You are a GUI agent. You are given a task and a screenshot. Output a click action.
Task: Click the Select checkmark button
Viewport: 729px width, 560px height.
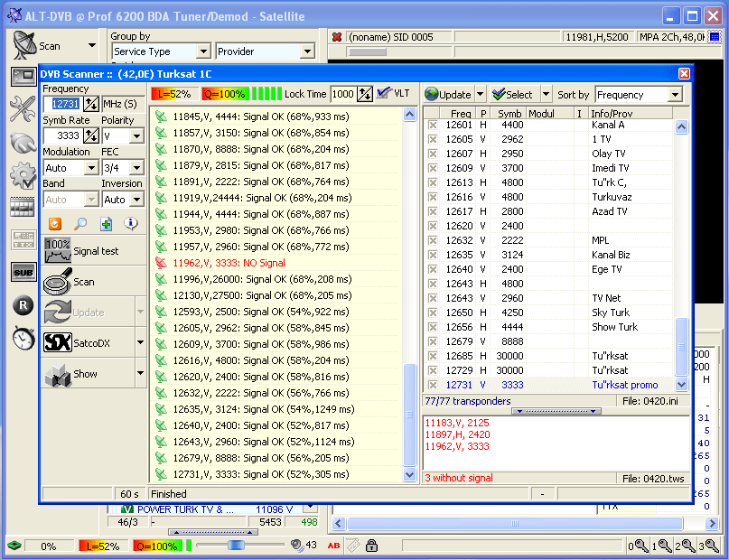(x=513, y=95)
